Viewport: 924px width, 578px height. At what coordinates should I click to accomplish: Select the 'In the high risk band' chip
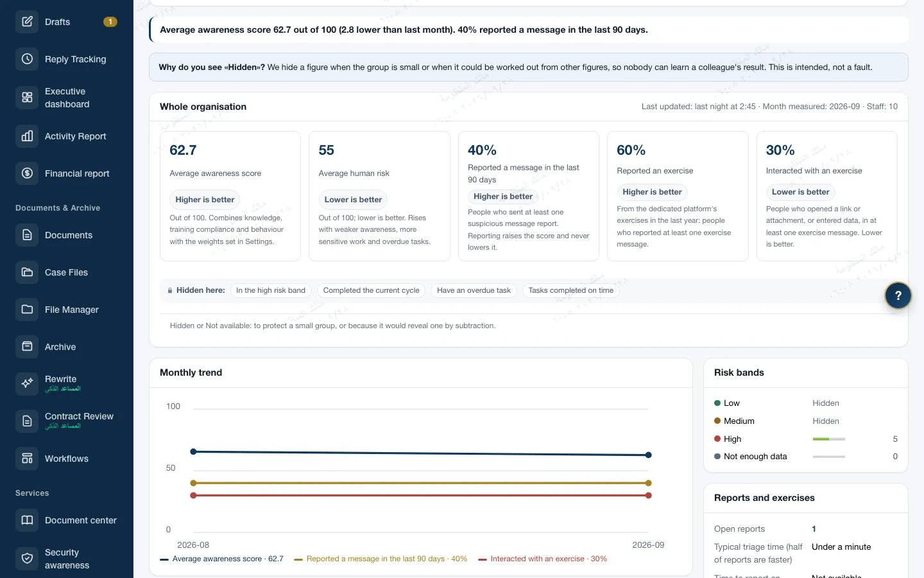(271, 290)
